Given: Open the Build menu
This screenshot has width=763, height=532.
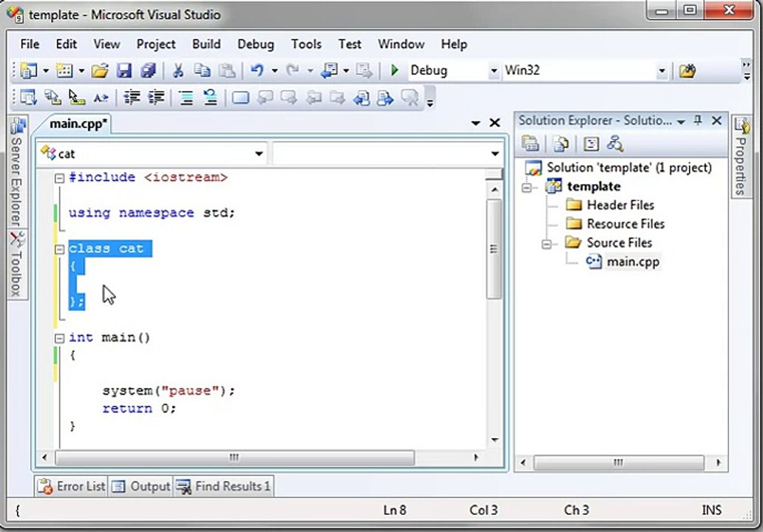Looking at the screenshot, I should [x=206, y=44].
